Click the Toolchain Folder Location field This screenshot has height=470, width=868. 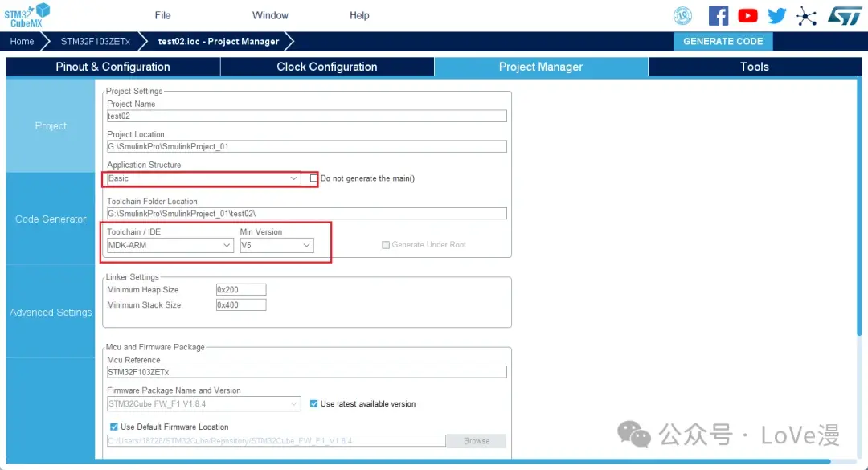point(307,214)
